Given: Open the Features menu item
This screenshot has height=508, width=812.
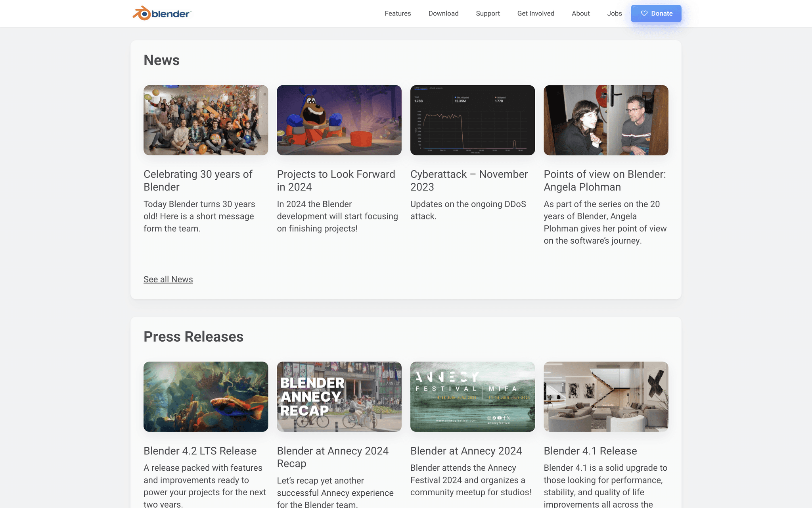Looking at the screenshot, I should click(398, 13).
